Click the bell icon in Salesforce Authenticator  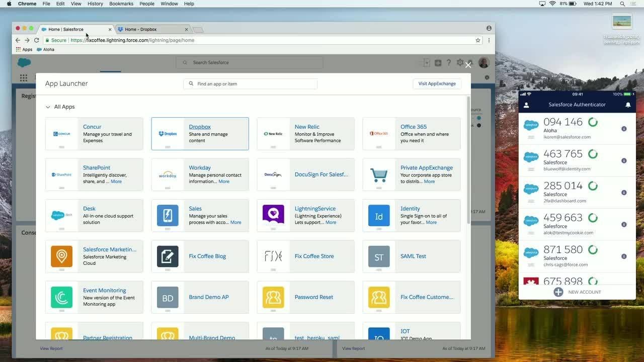point(628,105)
